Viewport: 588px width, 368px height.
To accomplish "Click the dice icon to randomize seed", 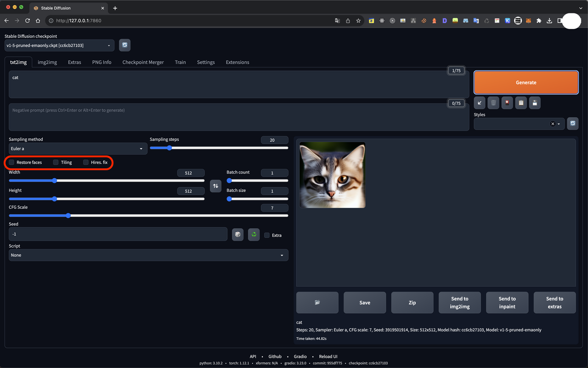I will pyautogui.click(x=237, y=235).
